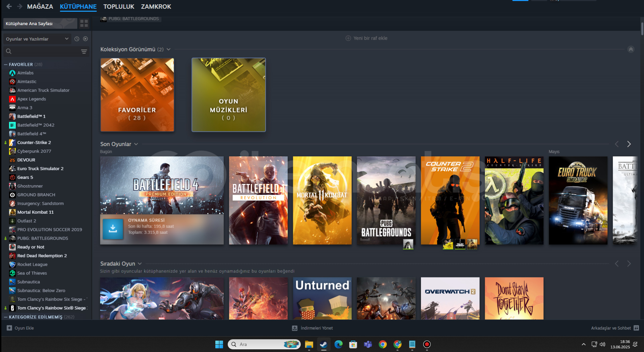644x352 pixels.
Task: Click Yeni bir raf ekle
Action: 366,38
